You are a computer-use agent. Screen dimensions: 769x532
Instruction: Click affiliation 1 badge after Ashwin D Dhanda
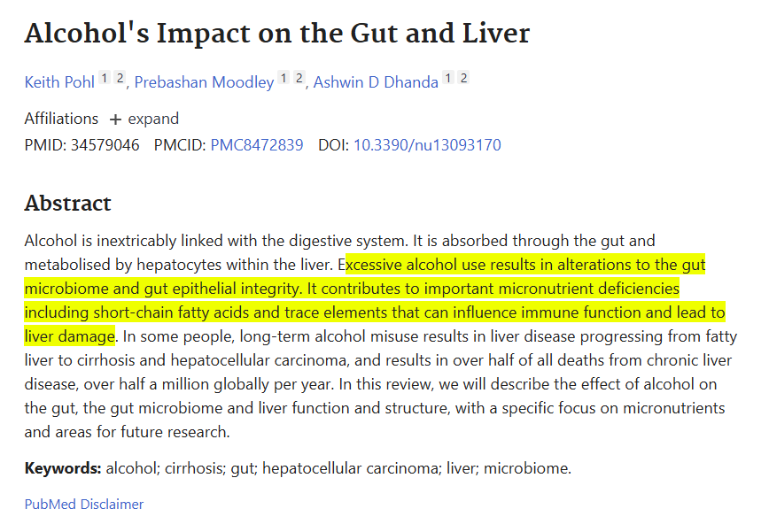pos(448,79)
